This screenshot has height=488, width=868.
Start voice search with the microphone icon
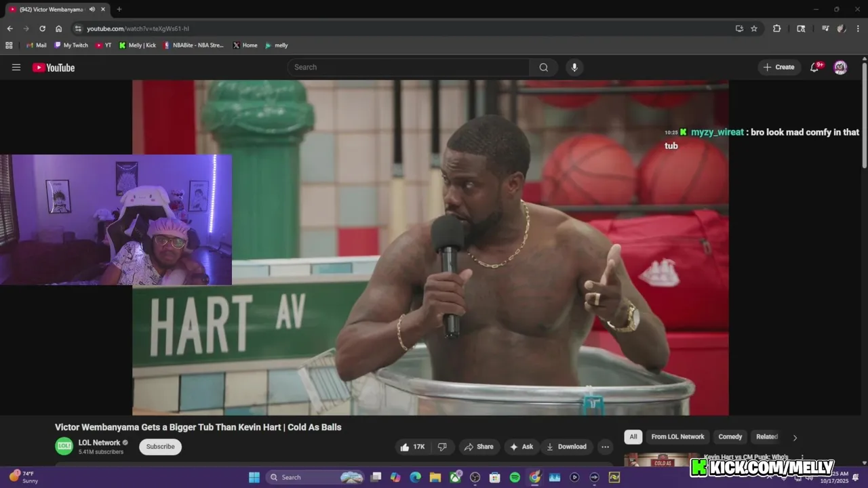tap(574, 67)
